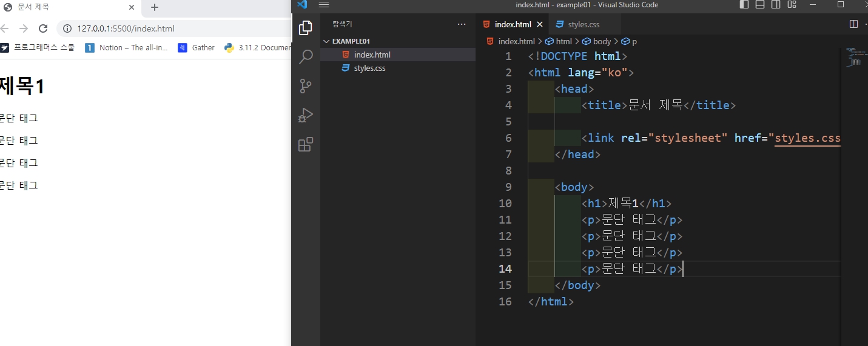Click the closing </html> tag line
Screen dimensions: 868x346
(551, 302)
